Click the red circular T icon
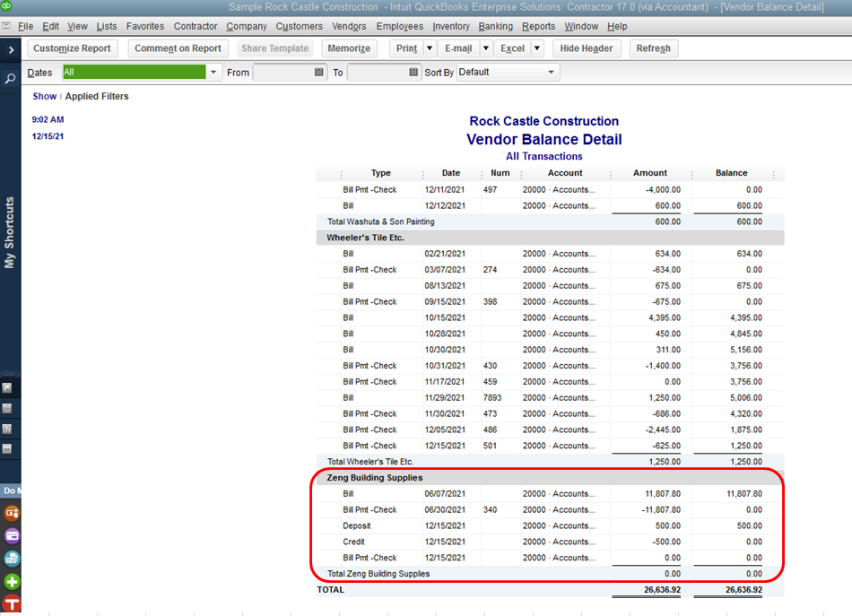 click(x=12, y=603)
